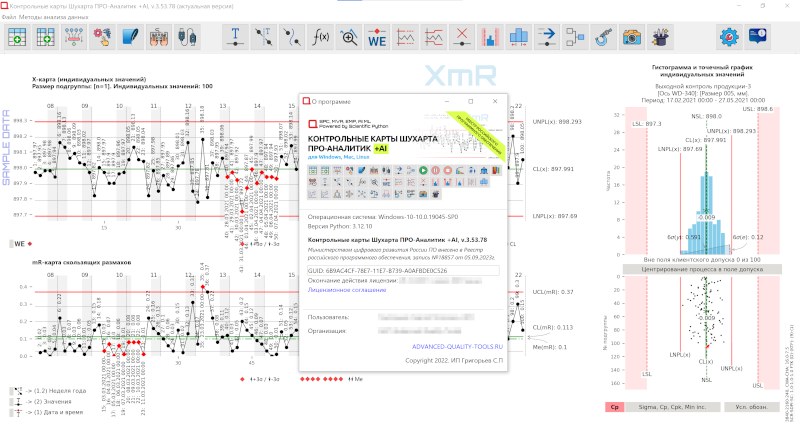Select the curve through points tool
This screenshot has height=428, width=800.
292,37
